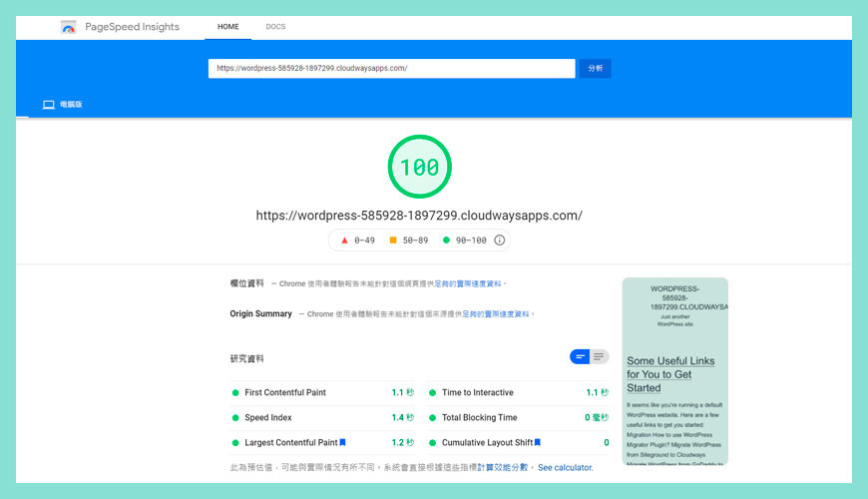868x499 pixels.
Task: Click the 100 score circle gauge
Action: point(420,167)
